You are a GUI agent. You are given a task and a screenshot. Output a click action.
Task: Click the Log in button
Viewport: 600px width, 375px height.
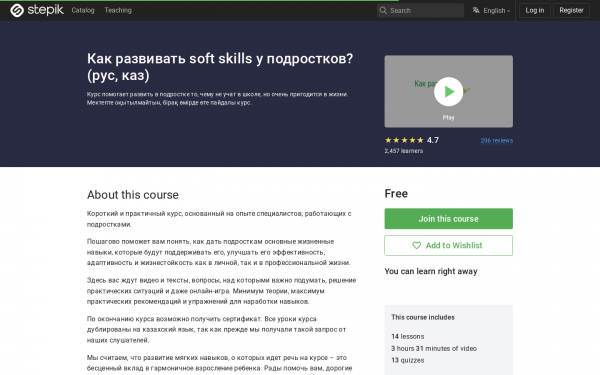click(x=535, y=10)
